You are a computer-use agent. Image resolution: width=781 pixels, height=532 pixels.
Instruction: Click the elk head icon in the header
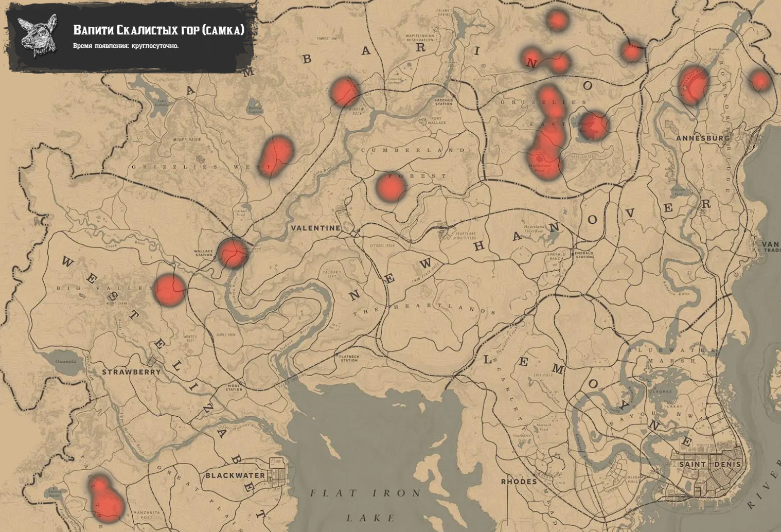pyautogui.click(x=37, y=36)
